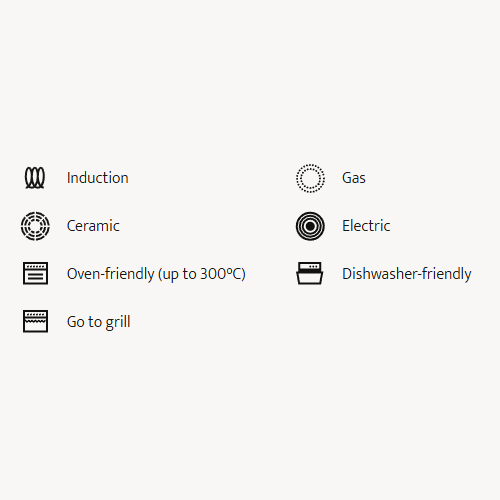Click the Induction text label
Screen dimensions: 500x500
[98, 178]
